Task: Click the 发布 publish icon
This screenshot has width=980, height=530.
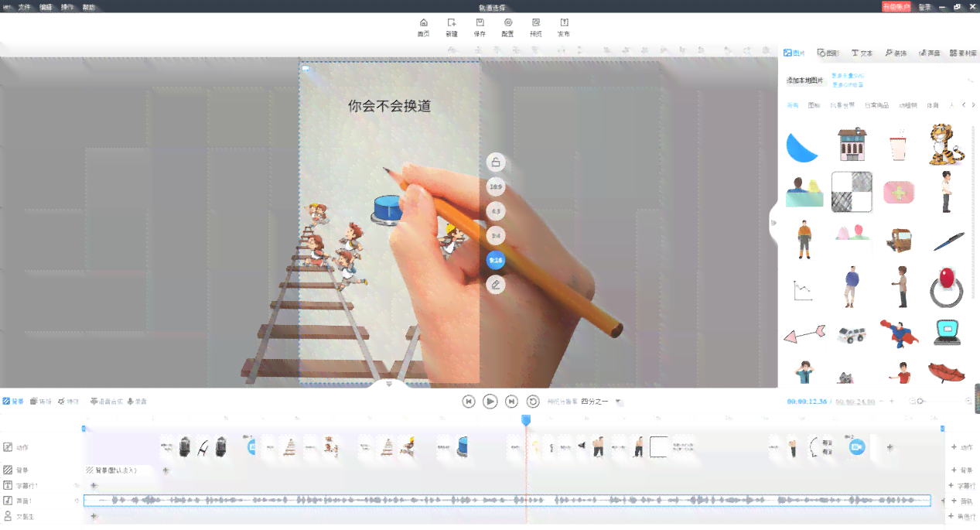Action: tap(564, 28)
